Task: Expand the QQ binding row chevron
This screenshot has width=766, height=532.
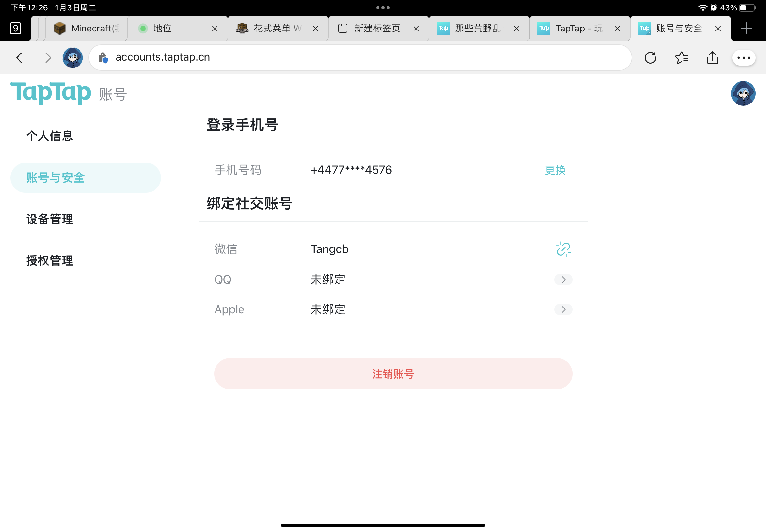Action: point(563,279)
